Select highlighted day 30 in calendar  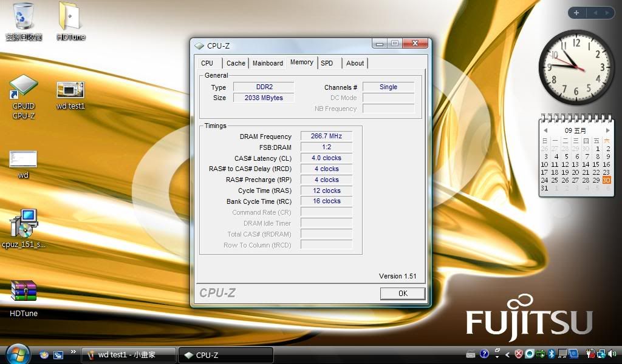pyautogui.click(x=607, y=180)
